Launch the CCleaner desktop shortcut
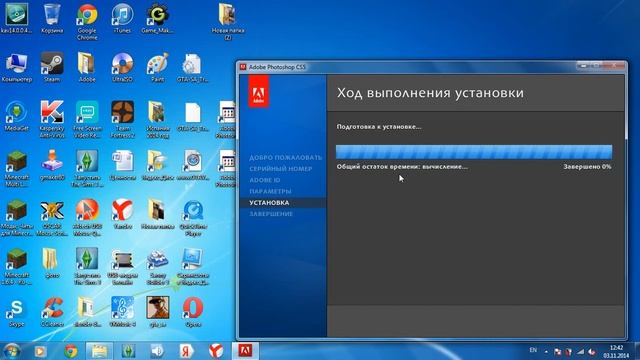The height and width of the screenshot is (360, 640). click(x=52, y=313)
